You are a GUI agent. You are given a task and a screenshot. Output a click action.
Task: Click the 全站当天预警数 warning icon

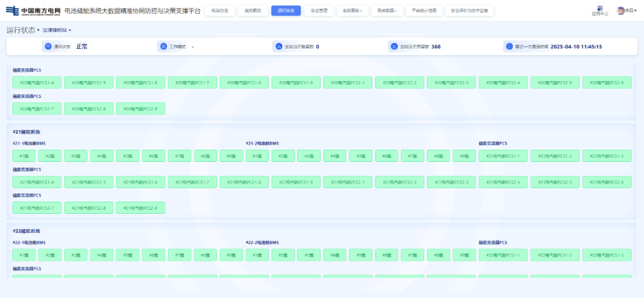pyautogui.click(x=393, y=46)
